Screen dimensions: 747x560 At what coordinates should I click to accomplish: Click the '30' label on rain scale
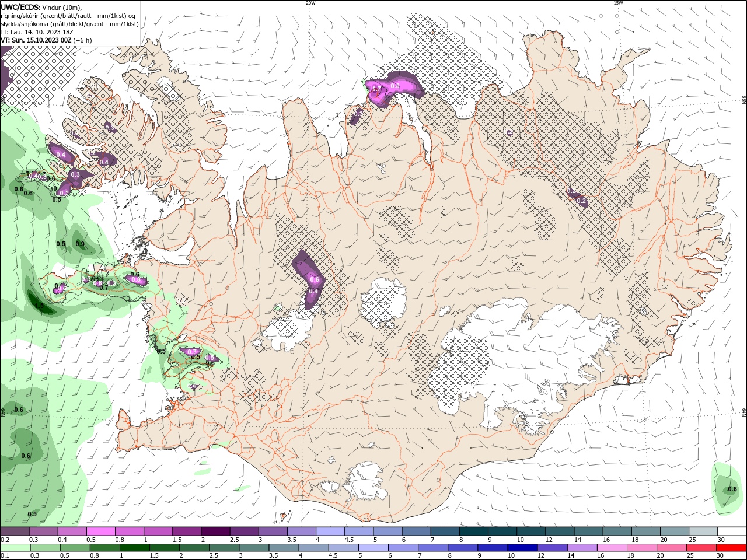[721, 556]
